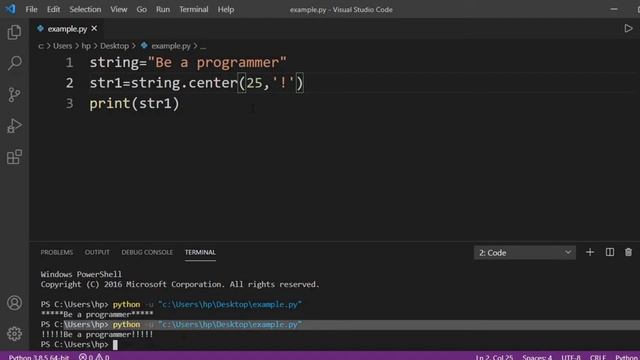Click the 'example.py' breadcrumb segment
640x360 pixels.
coord(171,46)
